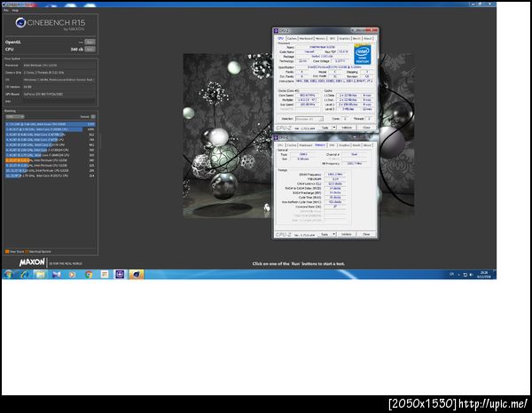Click Close button in CPU-tab CPU-Z window

click(x=366, y=128)
